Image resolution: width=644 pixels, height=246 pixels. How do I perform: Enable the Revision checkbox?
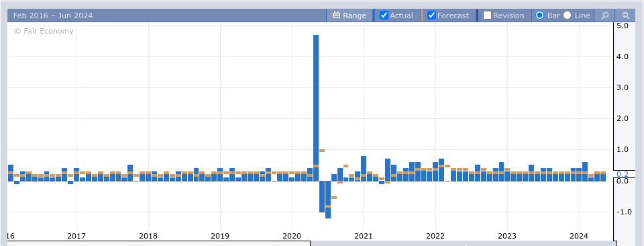[x=488, y=15]
